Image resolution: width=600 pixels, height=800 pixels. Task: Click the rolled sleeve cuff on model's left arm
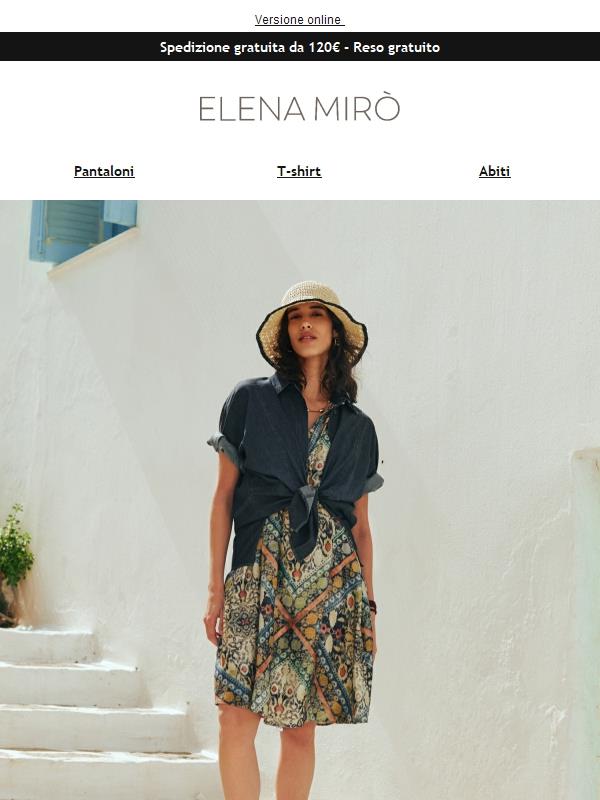(374, 482)
